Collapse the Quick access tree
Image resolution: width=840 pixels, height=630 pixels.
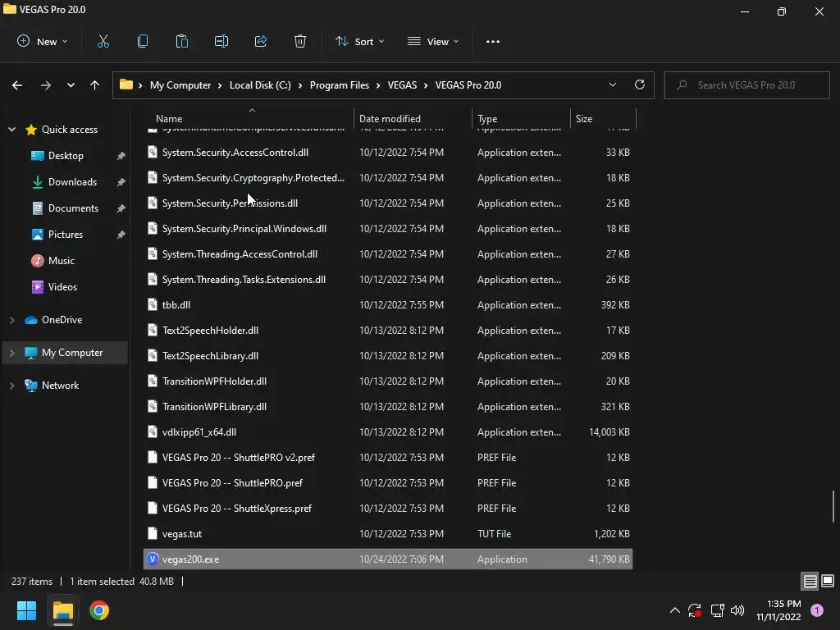coord(11,130)
